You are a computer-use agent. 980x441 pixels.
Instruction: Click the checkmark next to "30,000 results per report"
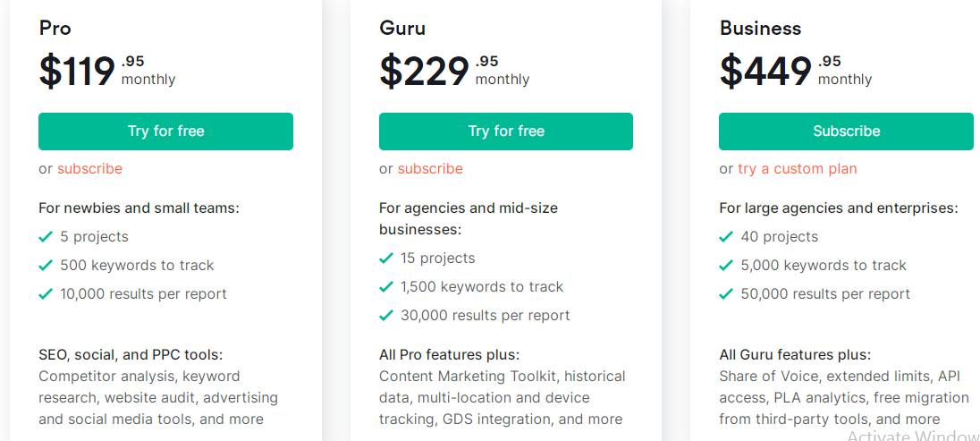386,316
